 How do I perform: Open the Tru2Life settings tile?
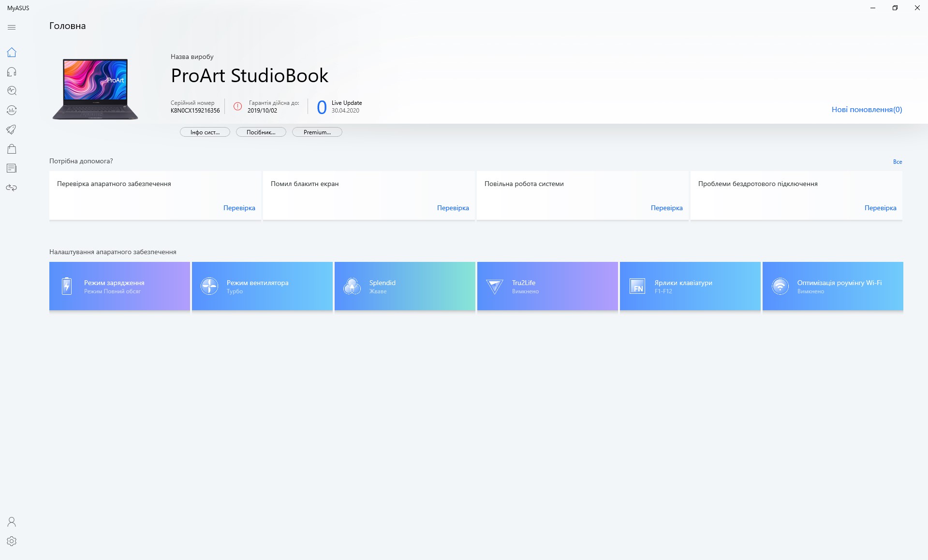[x=547, y=286]
